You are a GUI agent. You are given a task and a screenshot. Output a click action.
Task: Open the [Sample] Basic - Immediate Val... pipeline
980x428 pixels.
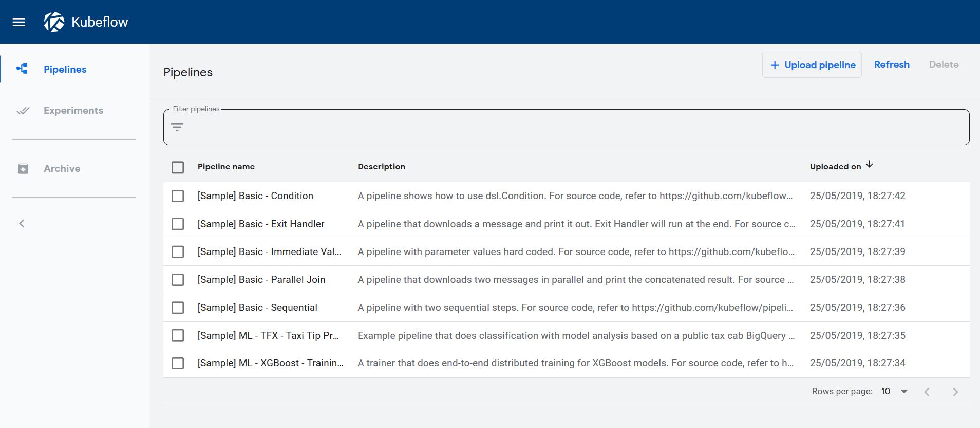(269, 252)
